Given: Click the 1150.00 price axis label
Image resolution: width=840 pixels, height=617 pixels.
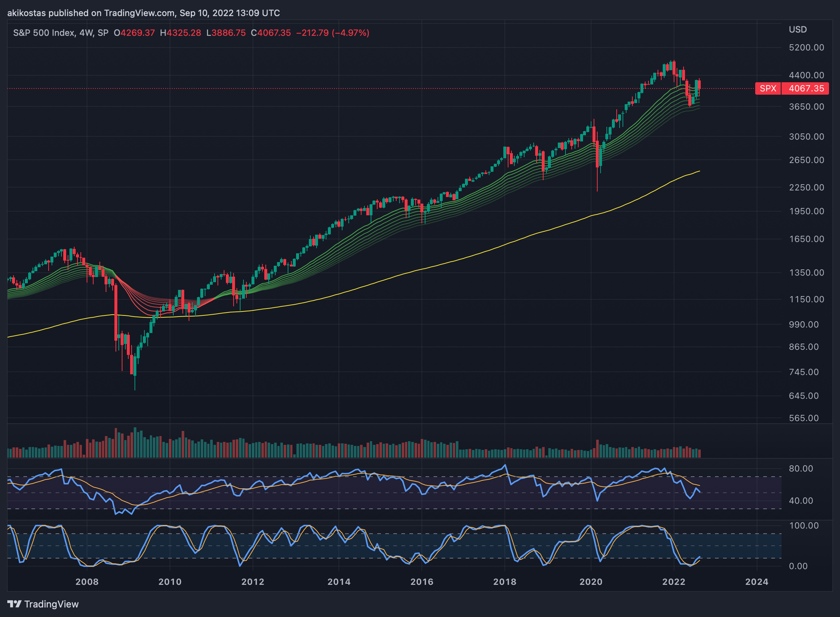Looking at the screenshot, I should coord(806,299).
